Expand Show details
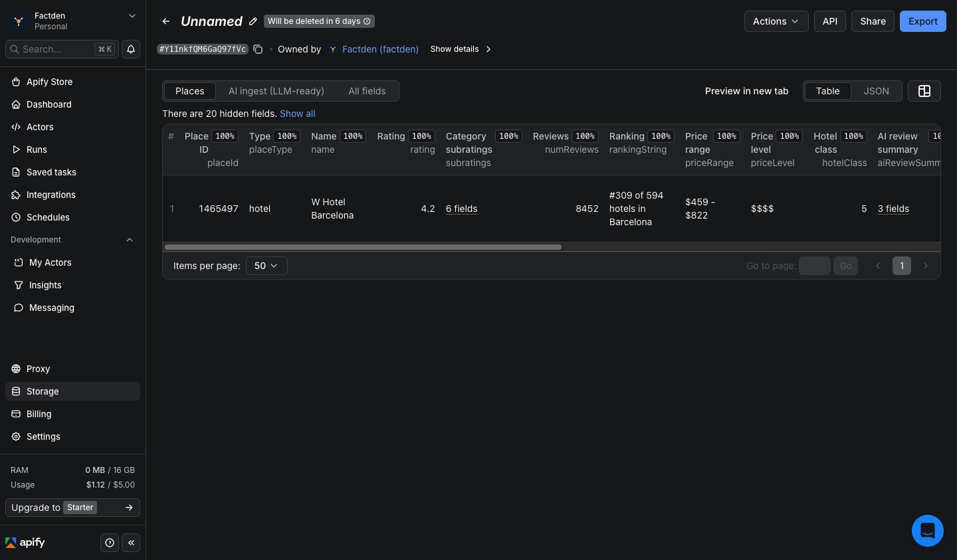The height and width of the screenshot is (560, 957). coord(461,49)
